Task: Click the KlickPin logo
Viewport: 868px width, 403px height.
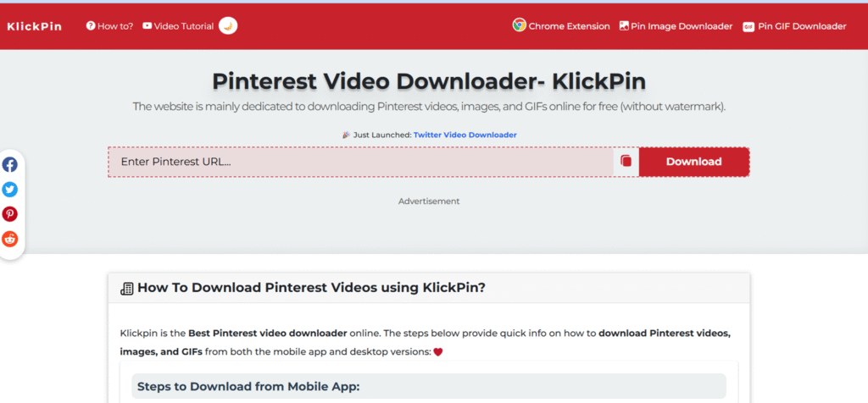Action: tap(34, 26)
